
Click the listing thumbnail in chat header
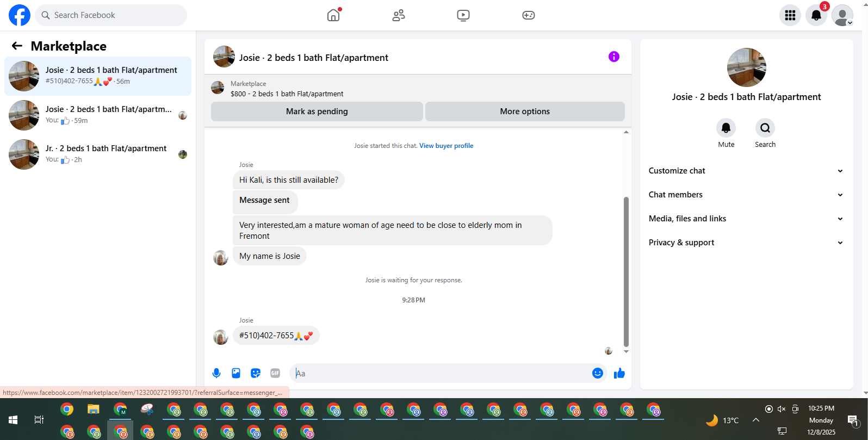point(224,57)
